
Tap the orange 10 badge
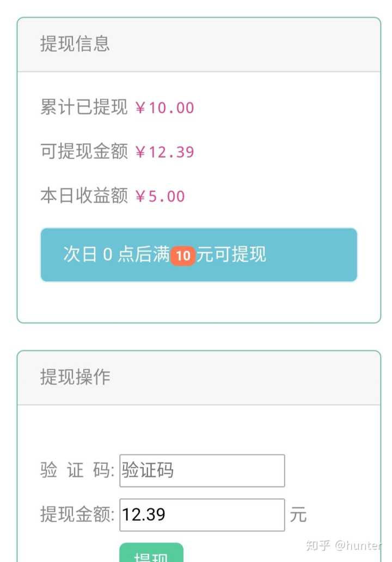click(x=183, y=256)
